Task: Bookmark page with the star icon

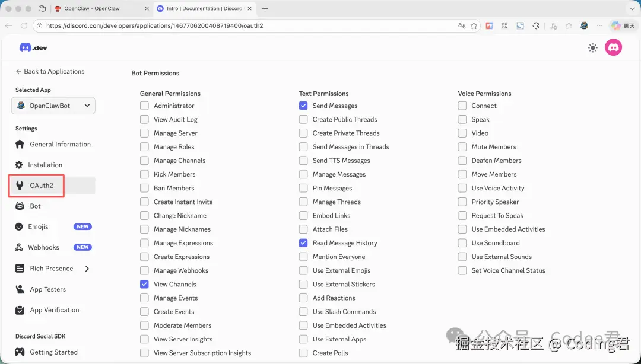Action: point(474,25)
